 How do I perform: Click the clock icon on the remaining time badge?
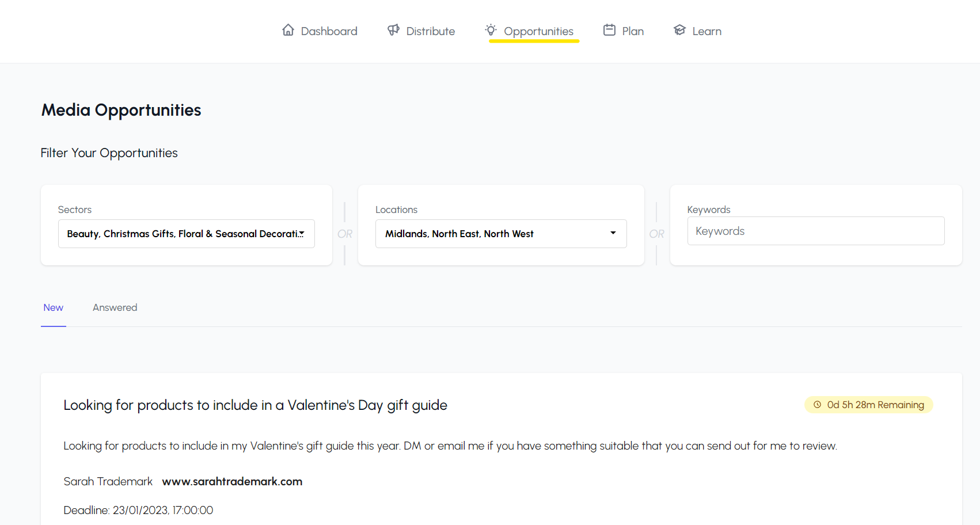click(x=817, y=405)
